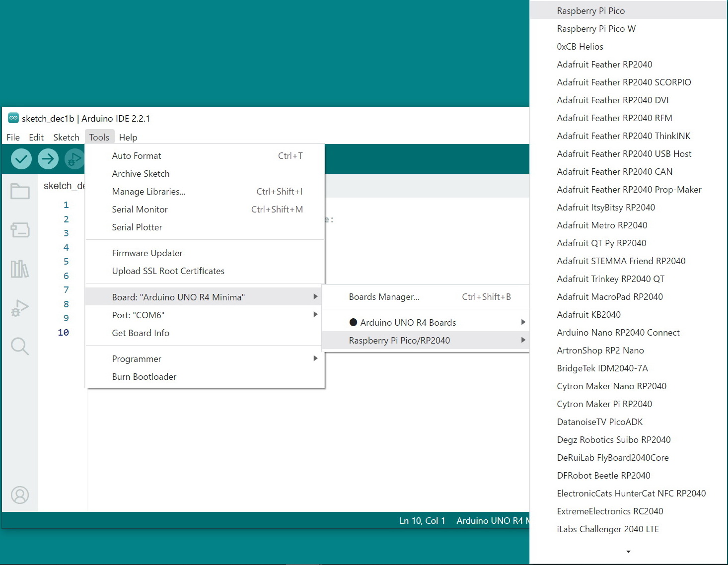Select Adafruit Feather RP2040 SCORPIO board
The height and width of the screenshot is (565, 728).
point(628,82)
